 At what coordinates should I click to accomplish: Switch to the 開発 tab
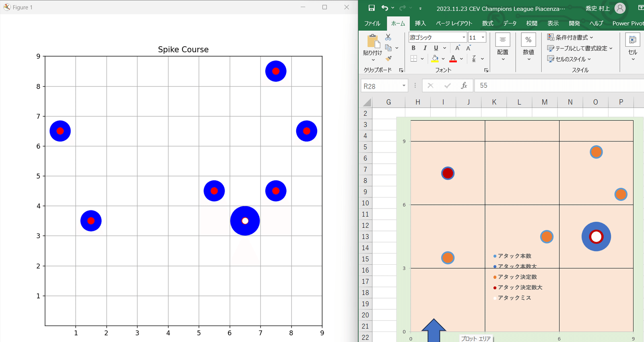574,23
